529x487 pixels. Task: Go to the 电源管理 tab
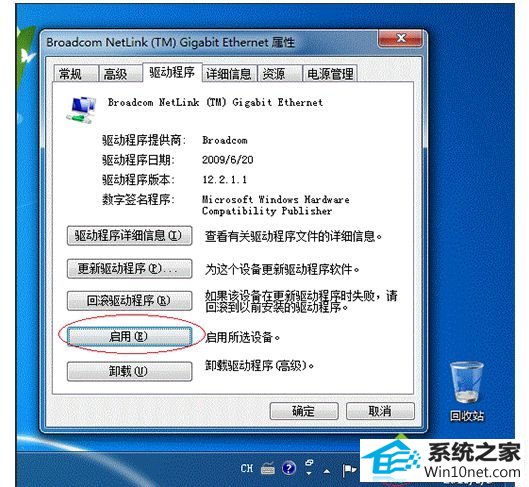click(x=330, y=74)
